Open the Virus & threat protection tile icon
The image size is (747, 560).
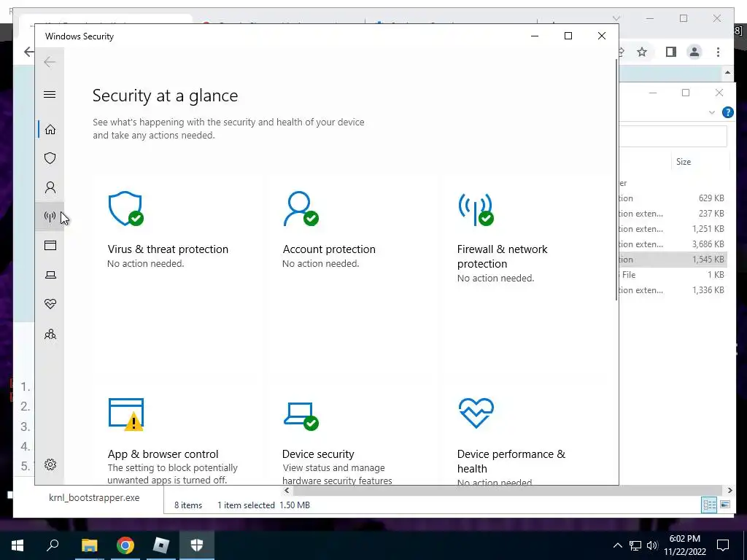[125, 209]
